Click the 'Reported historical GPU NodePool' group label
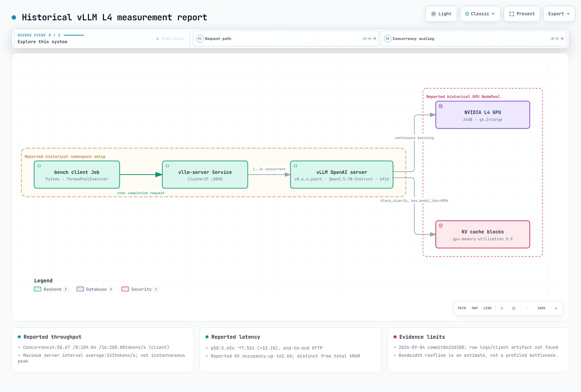 point(463,97)
